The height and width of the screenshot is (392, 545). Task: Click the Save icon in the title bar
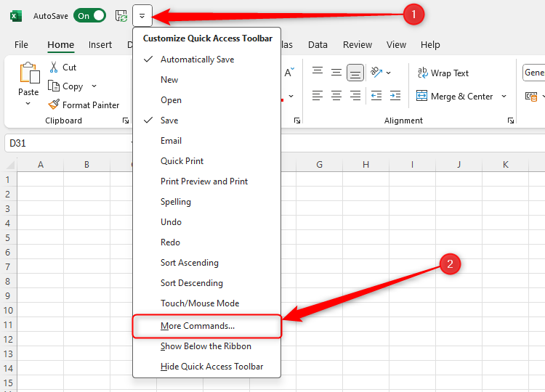tap(121, 15)
